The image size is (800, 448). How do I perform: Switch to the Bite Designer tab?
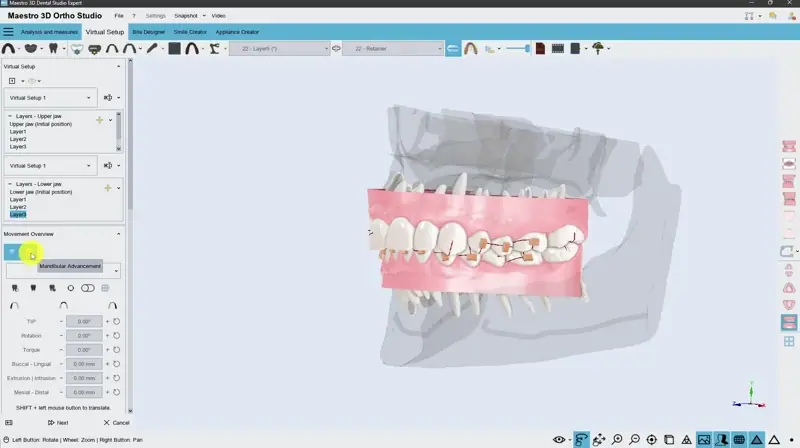[x=148, y=32]
